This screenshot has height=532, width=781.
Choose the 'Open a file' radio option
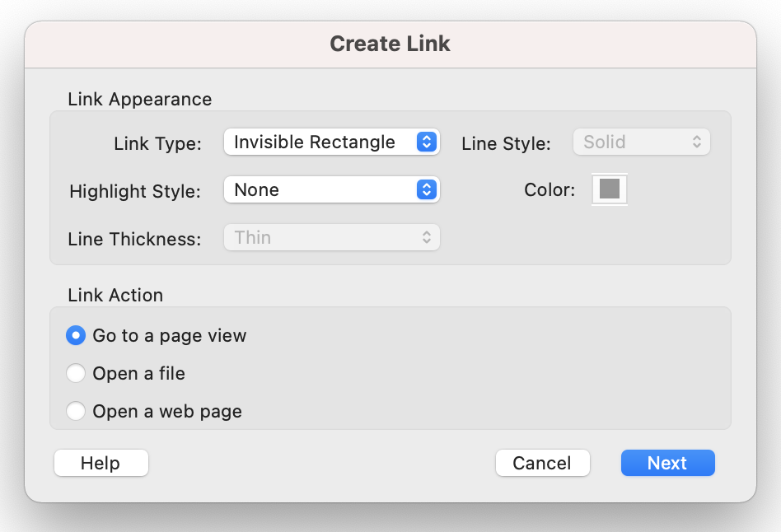tap(76, 373)
